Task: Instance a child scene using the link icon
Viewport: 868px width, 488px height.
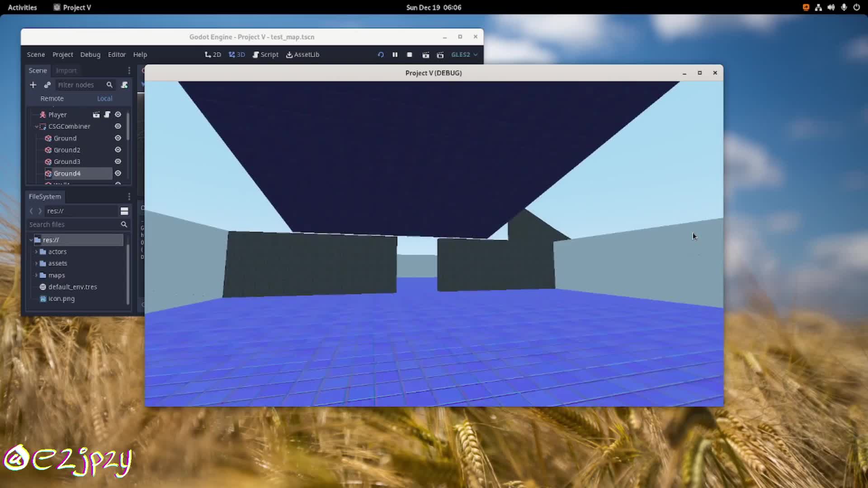Action: click(47, 84)
